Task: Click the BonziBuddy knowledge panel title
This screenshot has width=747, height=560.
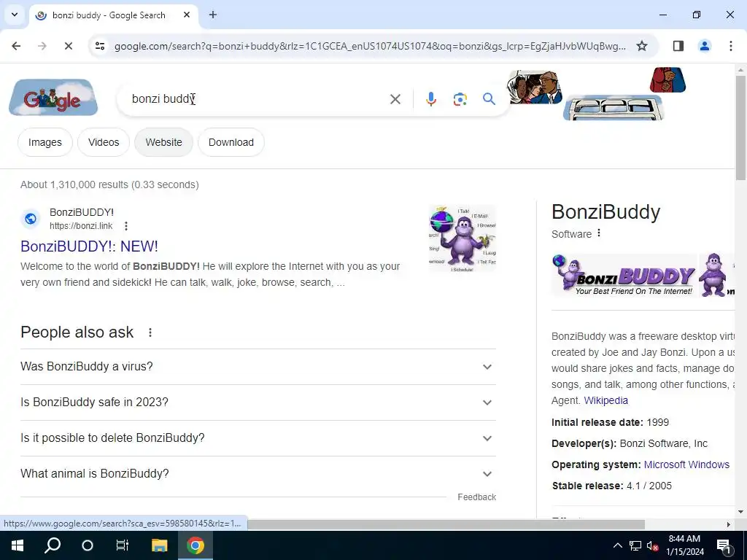Action: pyautogui.click(x=606, y=212)
